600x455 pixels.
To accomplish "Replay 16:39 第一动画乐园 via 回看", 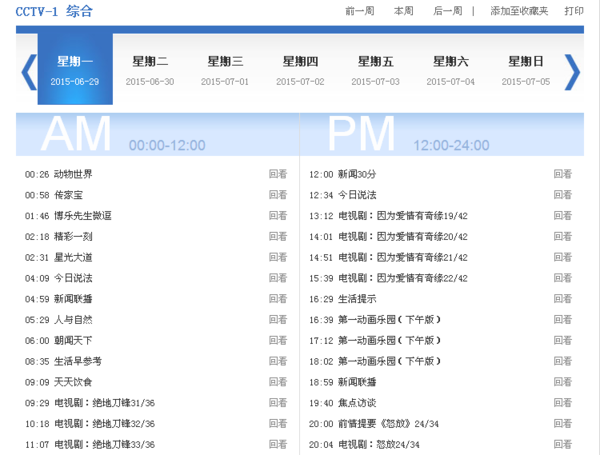I will click(x=562, y=320).
